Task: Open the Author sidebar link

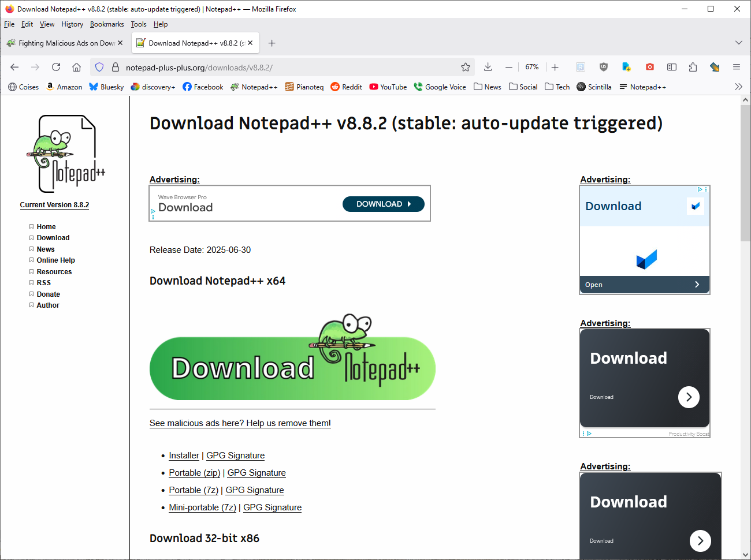Action: [48, 305]
